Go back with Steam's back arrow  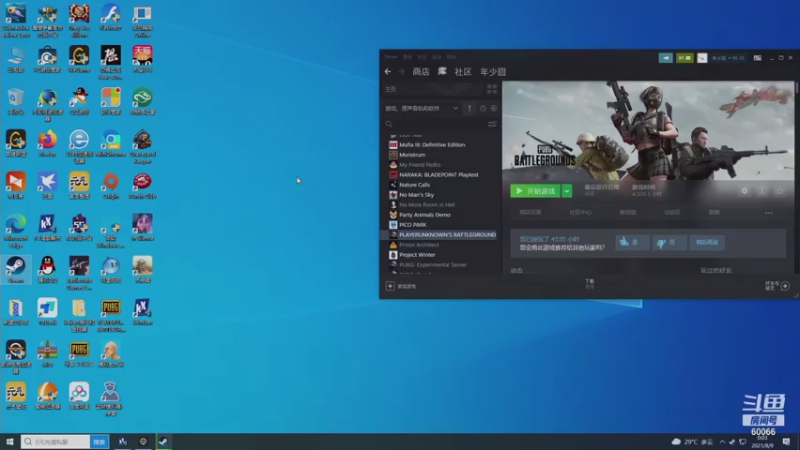click(x=388, y=71)
